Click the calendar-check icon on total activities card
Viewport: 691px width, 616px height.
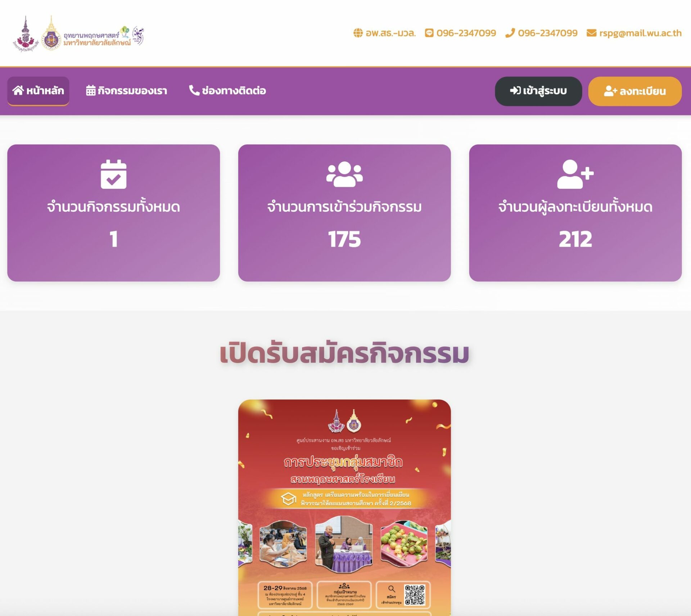[x=114, y=174]
